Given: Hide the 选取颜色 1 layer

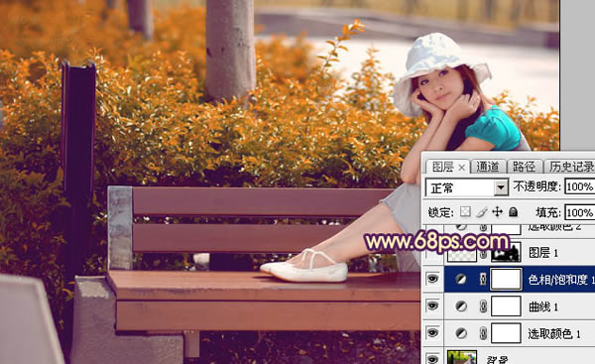Looking at the screenshot, I should tap(432, 333).
